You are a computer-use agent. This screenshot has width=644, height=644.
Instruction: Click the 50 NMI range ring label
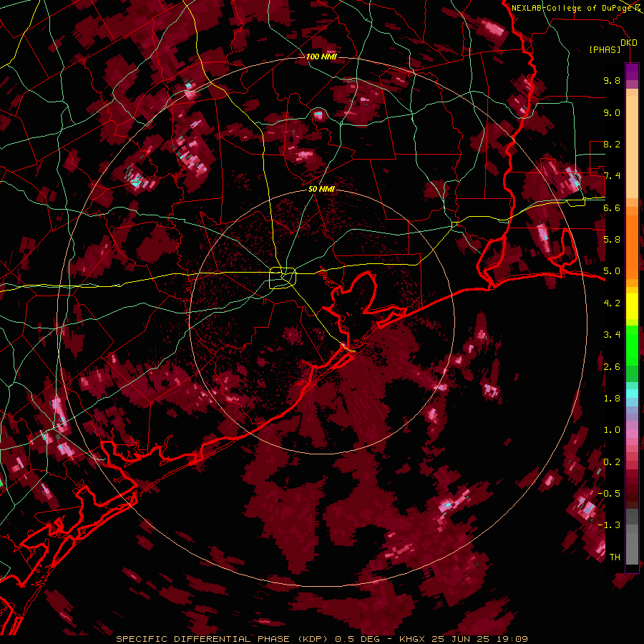click(x=321, y=190)
